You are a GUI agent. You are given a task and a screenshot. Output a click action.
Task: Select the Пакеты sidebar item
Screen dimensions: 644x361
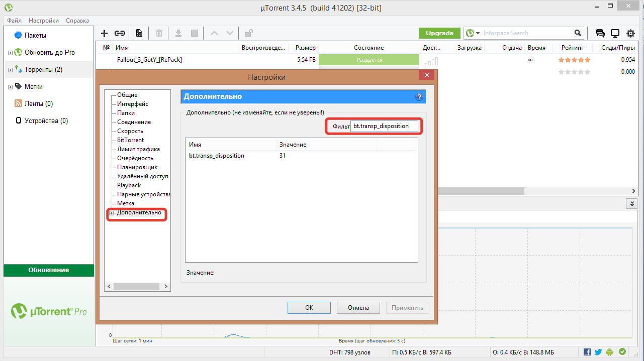point(35,36)
